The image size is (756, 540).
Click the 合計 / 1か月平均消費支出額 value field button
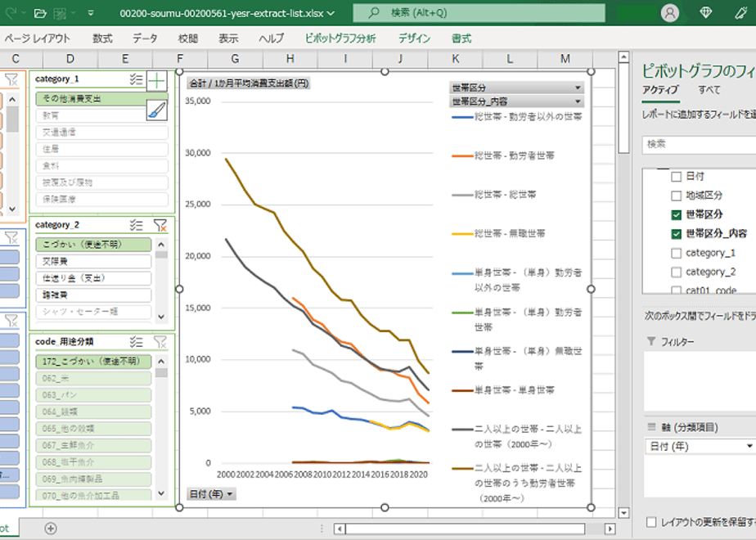tap(248, 83)
